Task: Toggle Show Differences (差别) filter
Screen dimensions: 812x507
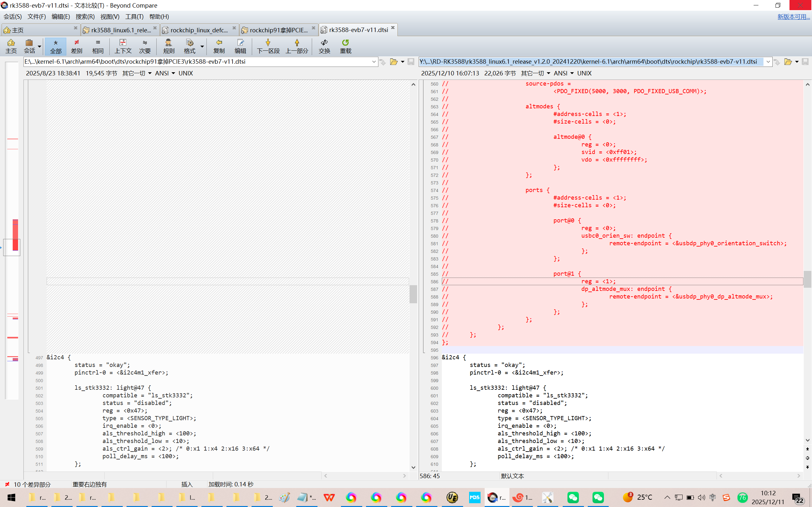Action: tap(76, 46)
